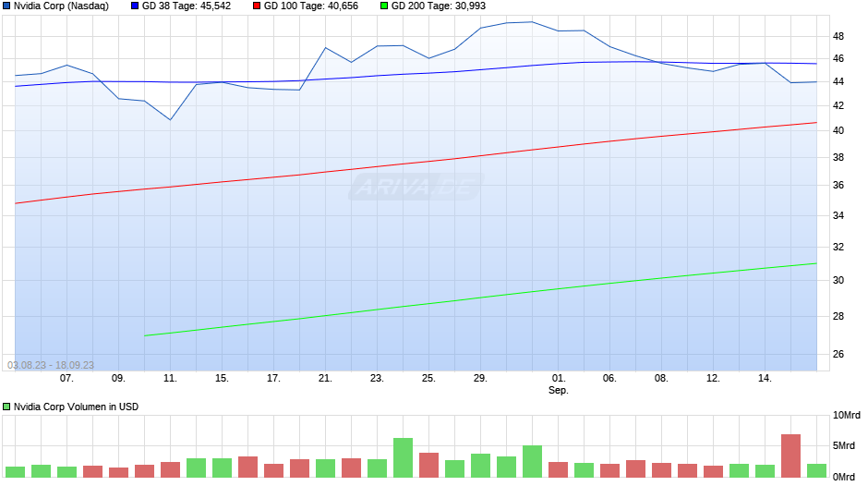Click the x-axis date label '15.'
Viewport: 868px width, 486px height.
(222, 379)
